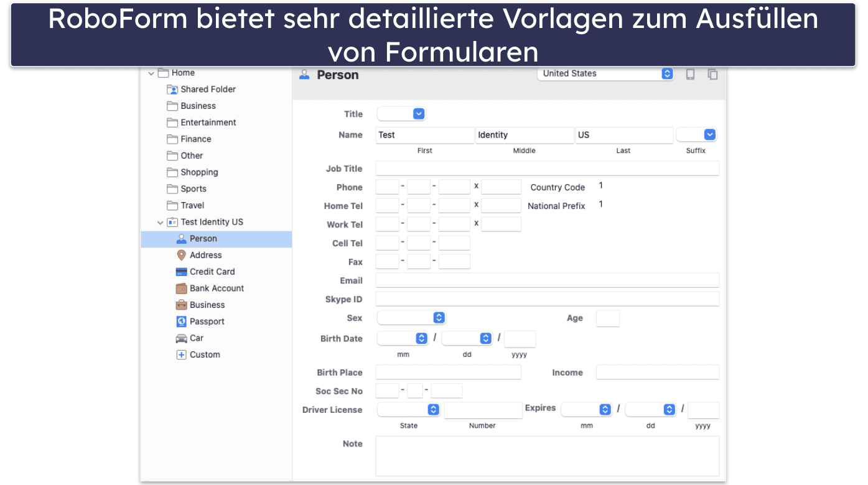This screenshot has width=868, height=485.
Task: Click the Middle name field
Action: tap(525, 135)
